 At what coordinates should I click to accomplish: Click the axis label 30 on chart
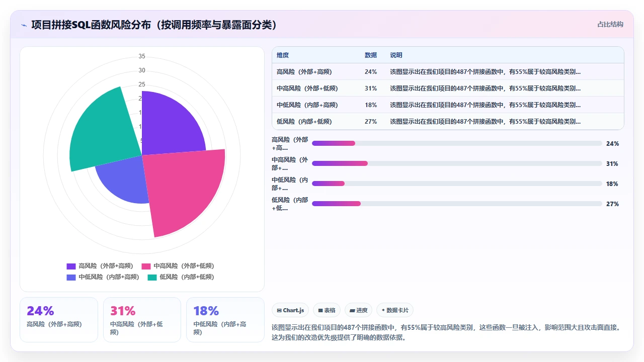[142, 70]
